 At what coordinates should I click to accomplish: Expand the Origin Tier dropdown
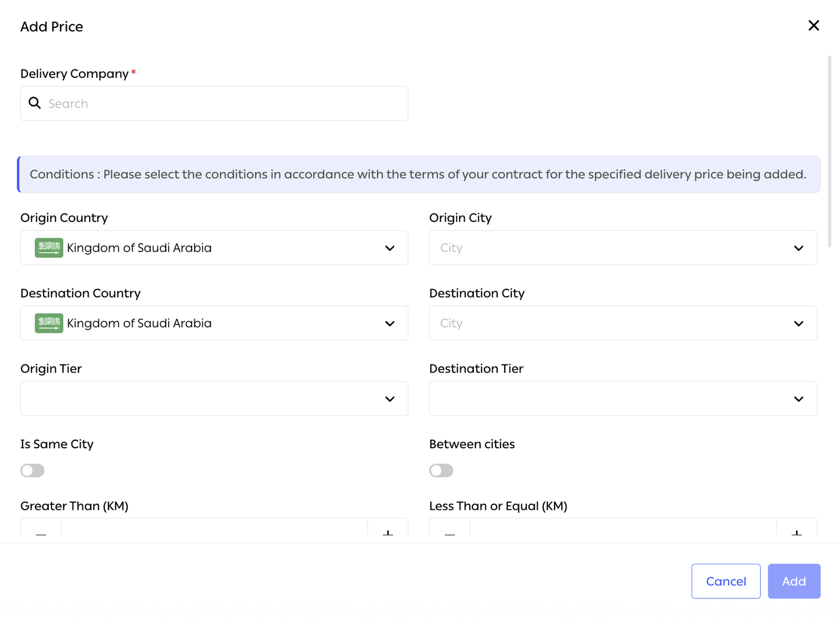coord(214,398)
